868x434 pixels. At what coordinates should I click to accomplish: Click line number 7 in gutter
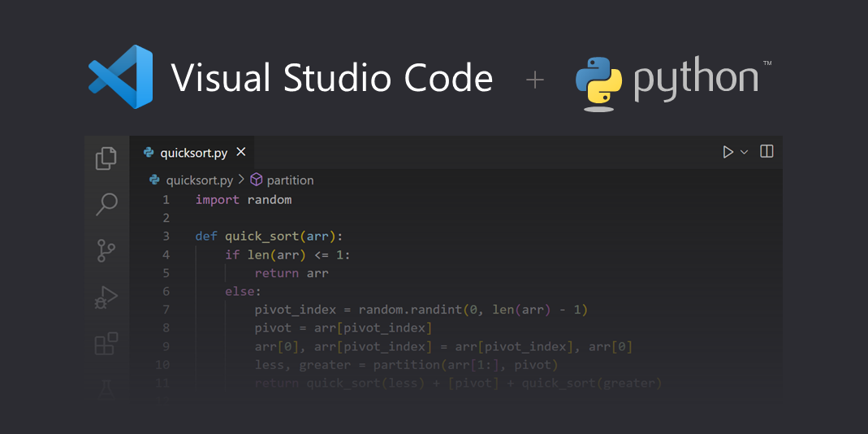click(x=166, y=310)
